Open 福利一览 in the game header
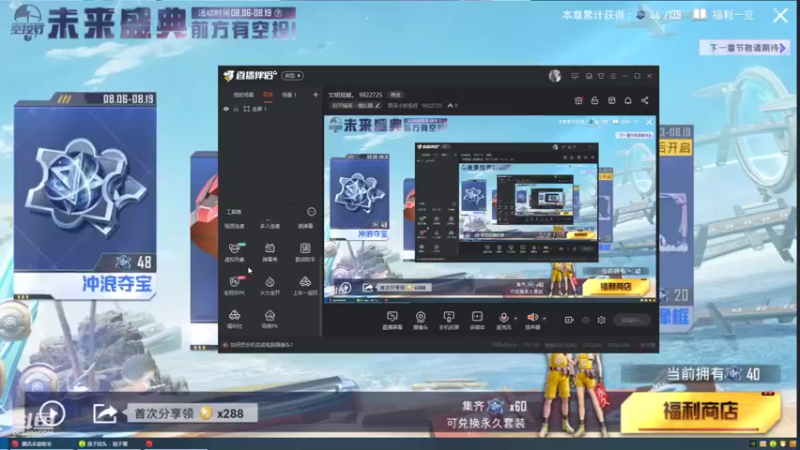 pyautogui.click(x=724, y=15)
